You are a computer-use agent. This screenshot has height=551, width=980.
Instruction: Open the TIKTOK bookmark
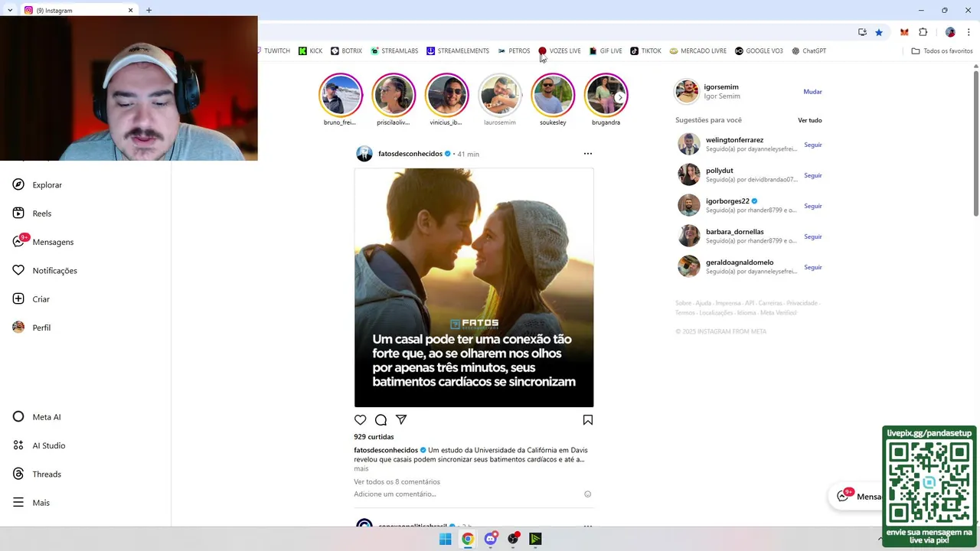click(645, 51)
